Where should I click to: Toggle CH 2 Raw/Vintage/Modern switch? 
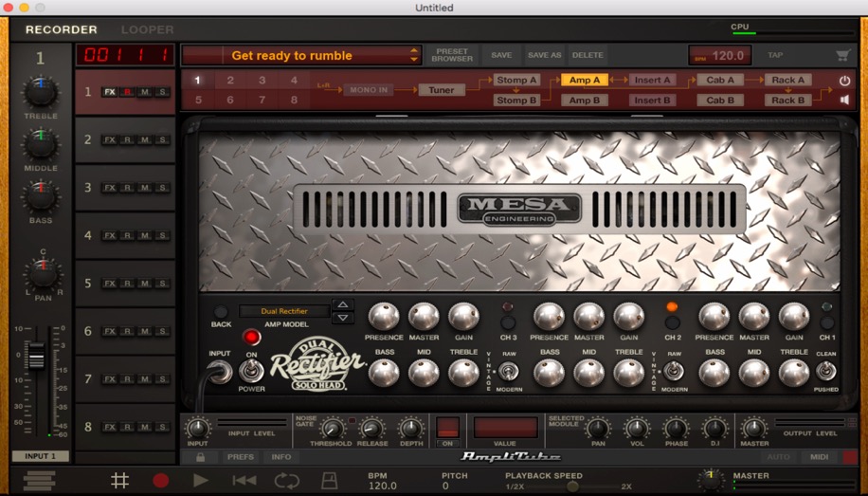pyautogui.click(x=673, y=371)
